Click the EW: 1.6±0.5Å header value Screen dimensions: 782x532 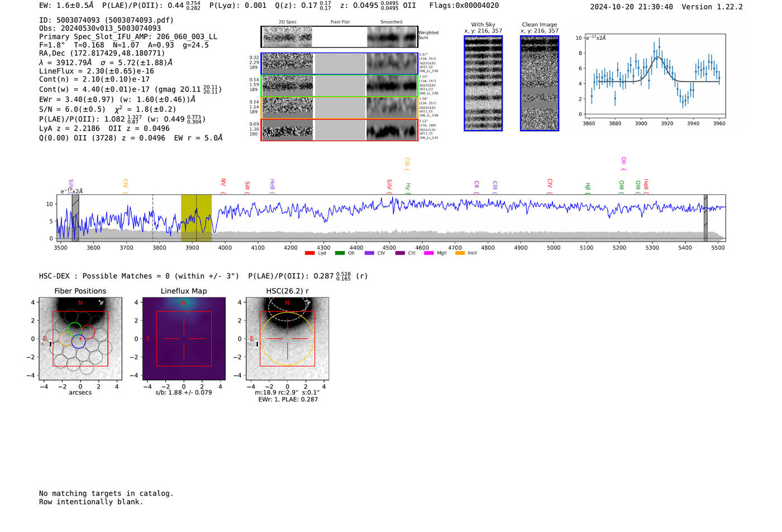click(66, 6)
